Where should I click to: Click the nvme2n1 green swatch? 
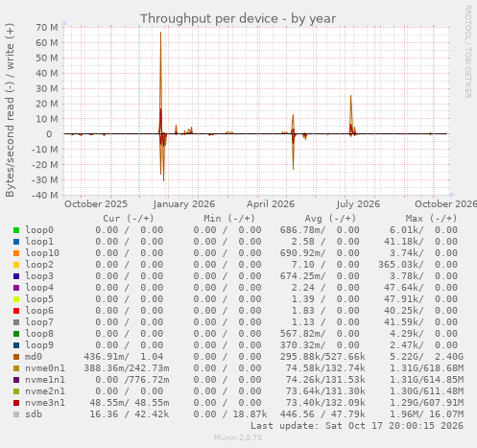(x=16, y=391)
